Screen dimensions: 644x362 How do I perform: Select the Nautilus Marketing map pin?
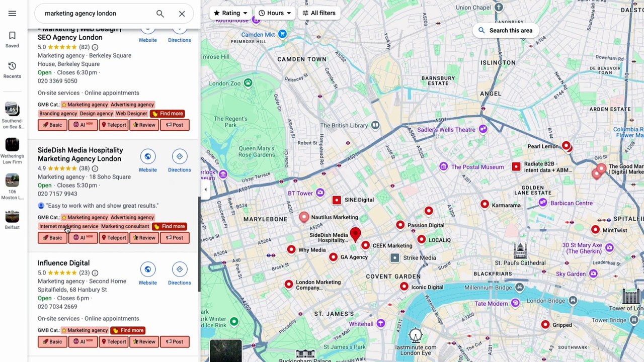[x=303, y=217]
